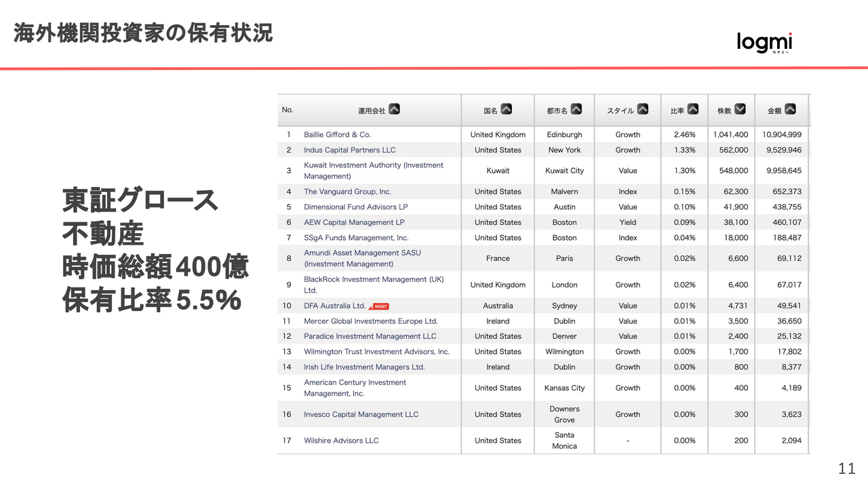Toggle 株数 descending sort arrow
This screenshot has width=868, height=488.
pos(740,109)
